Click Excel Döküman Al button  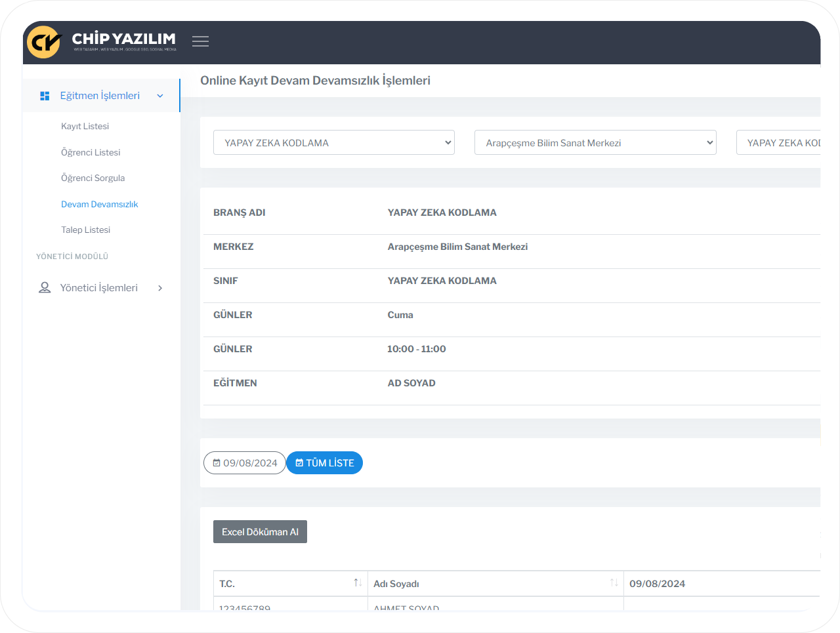point(260,531)
